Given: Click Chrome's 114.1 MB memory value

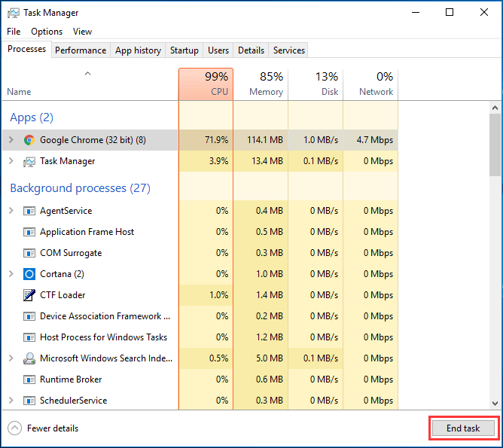Looking at the screenshot, I should (265, 140).
